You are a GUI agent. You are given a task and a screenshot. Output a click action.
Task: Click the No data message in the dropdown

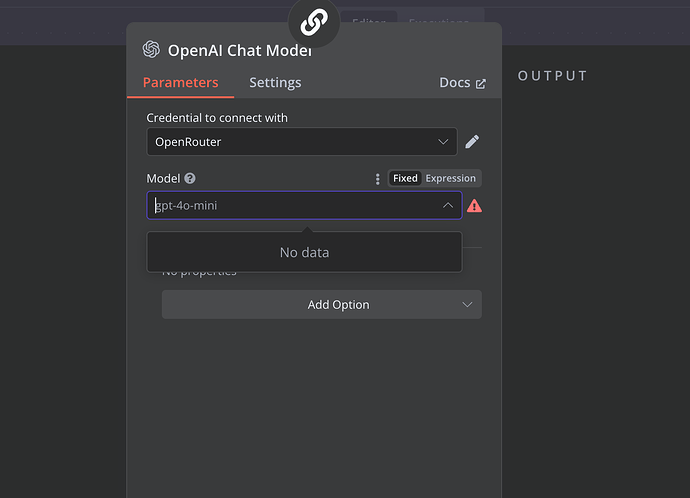click(305, 253)
